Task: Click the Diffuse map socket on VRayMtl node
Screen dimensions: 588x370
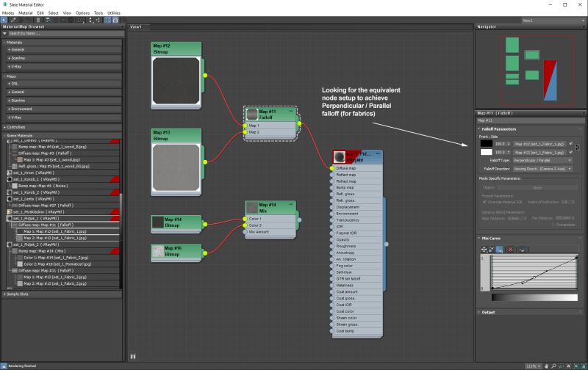Action: pyautogui.click(x=332, y=168)
